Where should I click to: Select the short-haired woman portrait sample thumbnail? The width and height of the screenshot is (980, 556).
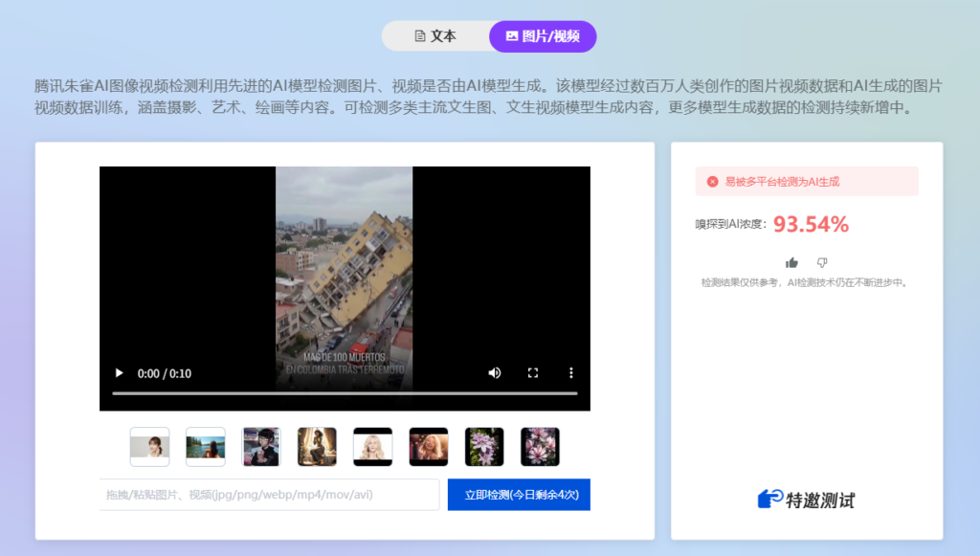coord(149,447)
